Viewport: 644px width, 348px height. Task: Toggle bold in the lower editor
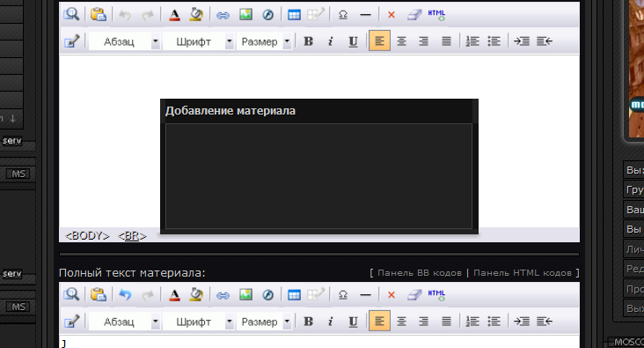coord(309,322)
